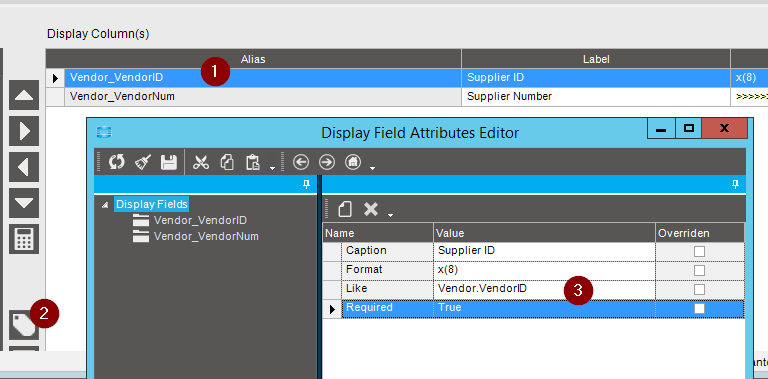This screenshot has height=379, width=768.
Task: Click the Name column header
Action: point(378,233)
